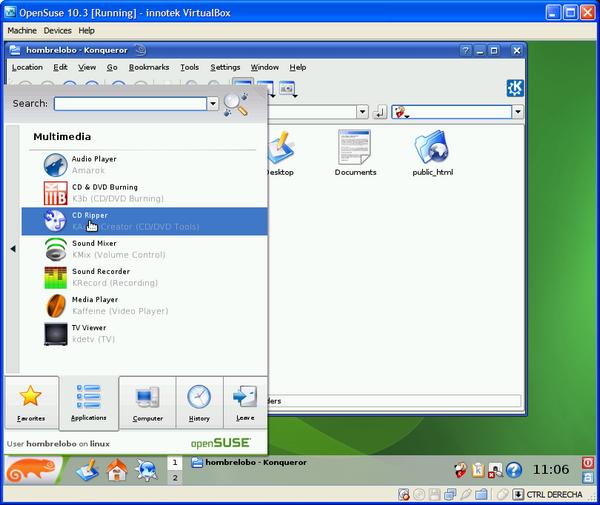This screenshot has height=505, width=600.
Task: Switch to virtual desktop 2 in pager
Action: (175, 478)
